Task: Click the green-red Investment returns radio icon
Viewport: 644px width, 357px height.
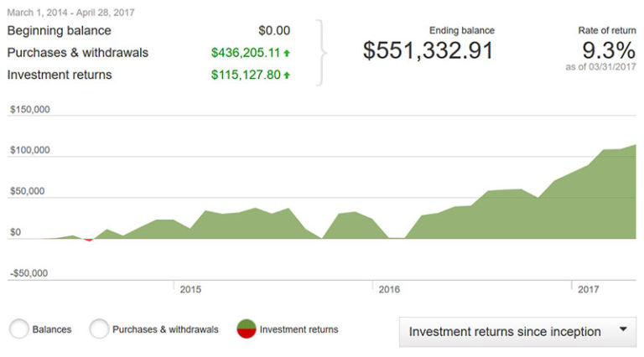Action: [x=247, y=329]
